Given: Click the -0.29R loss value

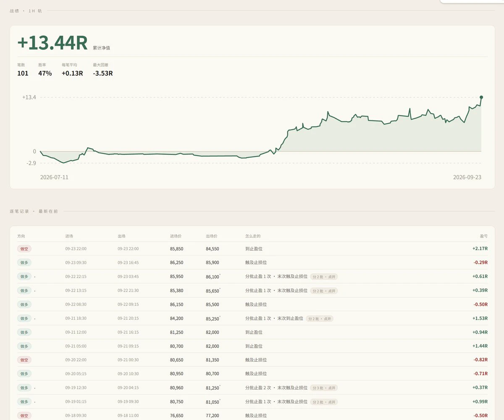Looking at the screenshot, I should [x=480, y=263].
